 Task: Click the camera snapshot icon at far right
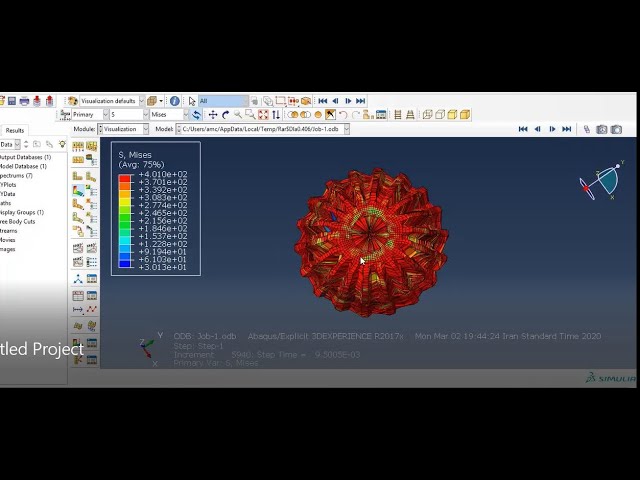(616, 129)
